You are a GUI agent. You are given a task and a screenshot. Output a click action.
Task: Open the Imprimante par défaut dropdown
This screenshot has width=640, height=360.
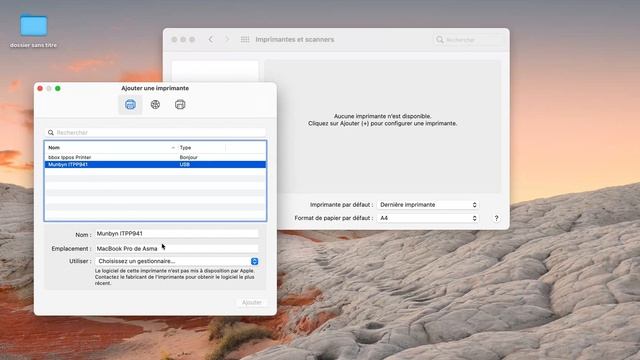[x=427, y=204]
